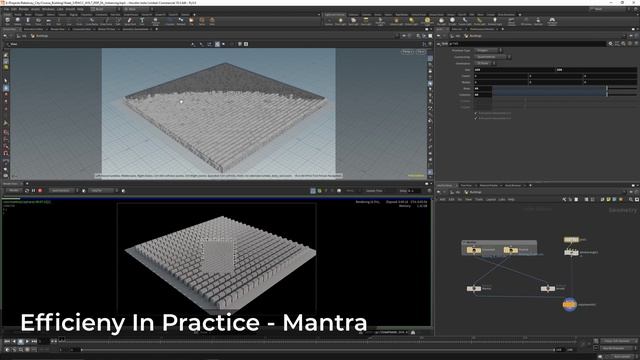
Task: Click the first Size input field
Action: pyautogui.click(x=514, y=70)
